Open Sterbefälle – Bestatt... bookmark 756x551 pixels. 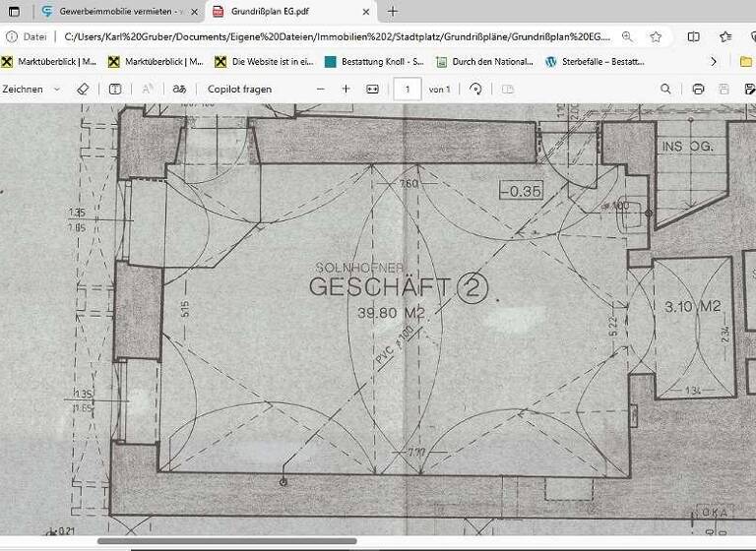[595, 62]
